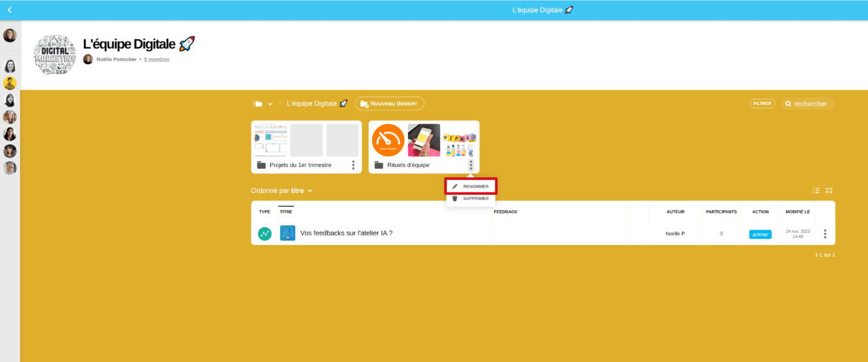Focus the rechercher search field

tap(810, 104)
